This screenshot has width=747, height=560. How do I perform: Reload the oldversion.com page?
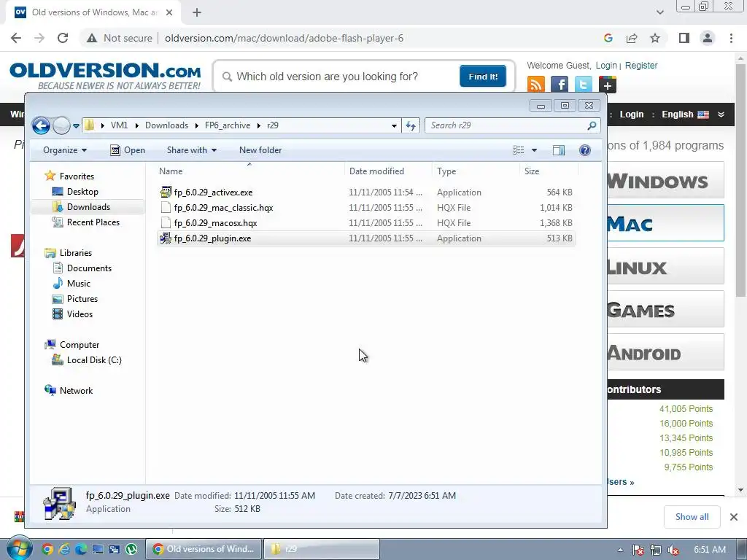[x=63, y=38]
